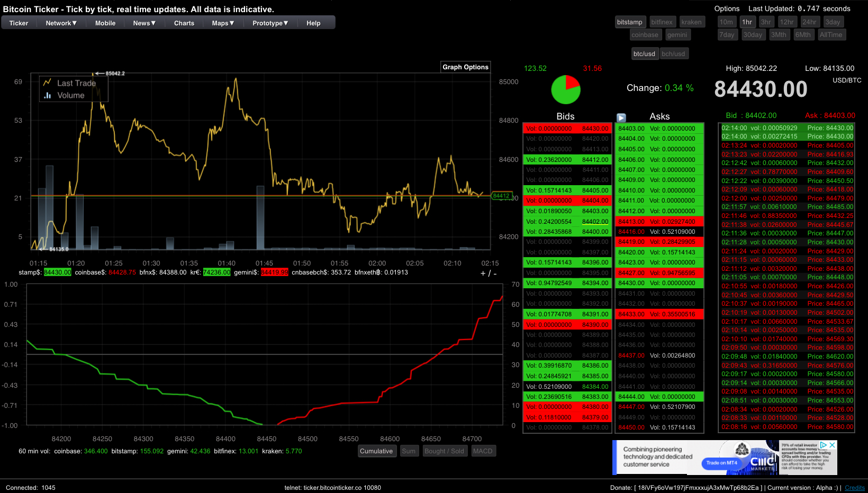Select the AllTime time range
Screen dimensions: 868x493
831,35
